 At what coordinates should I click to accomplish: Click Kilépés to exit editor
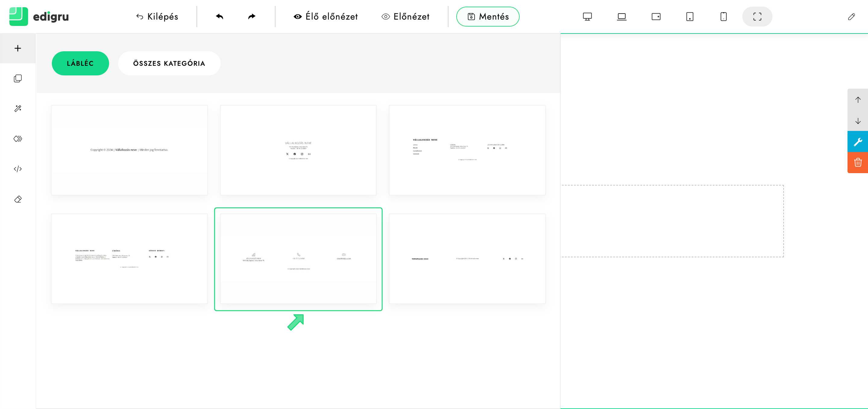click(157, 17)
